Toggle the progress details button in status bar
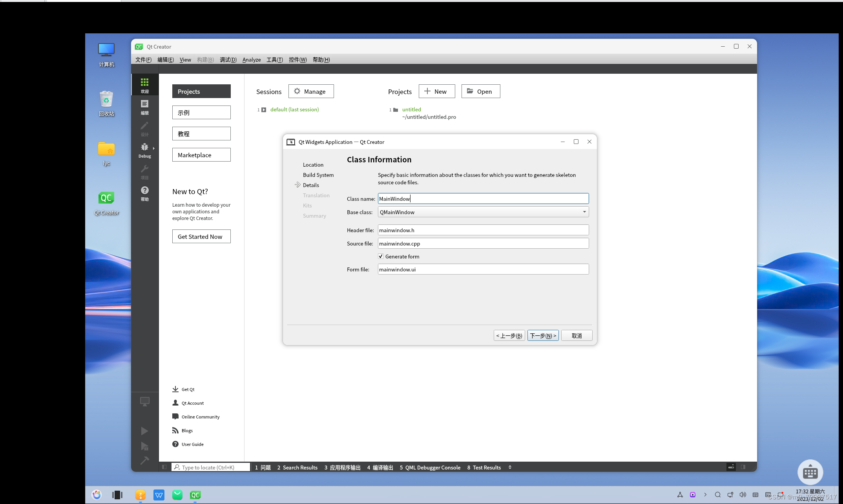843x504 pixels. [x=731, y=467]
